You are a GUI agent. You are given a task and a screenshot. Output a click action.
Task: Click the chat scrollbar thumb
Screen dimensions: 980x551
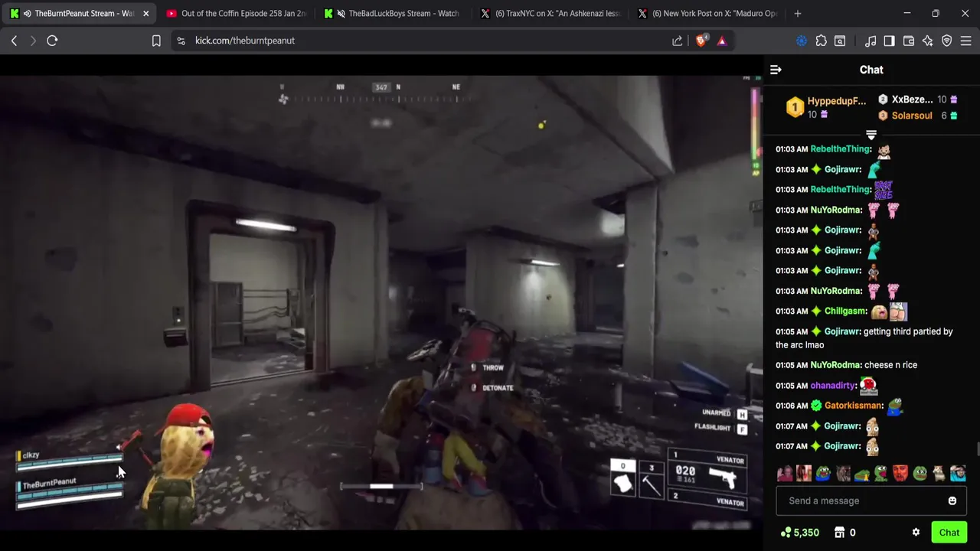pyautogui.click(x=977, y=449)
